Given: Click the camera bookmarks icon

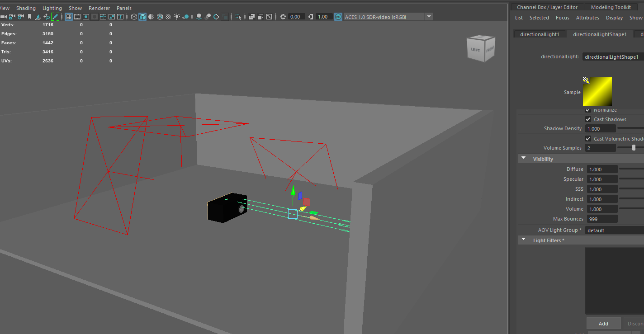Looking at the screenshot, I should tap(29, 17).
